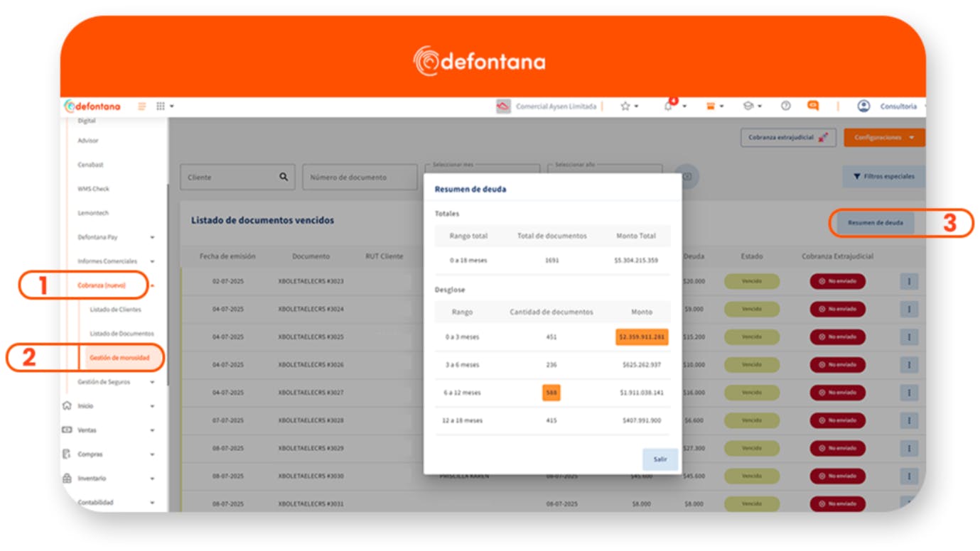The height and width of the screenshot is (551, 980).
Task: Open three-dot menu for row XBOLETAELECRS #3026
Action: (909, 364)
